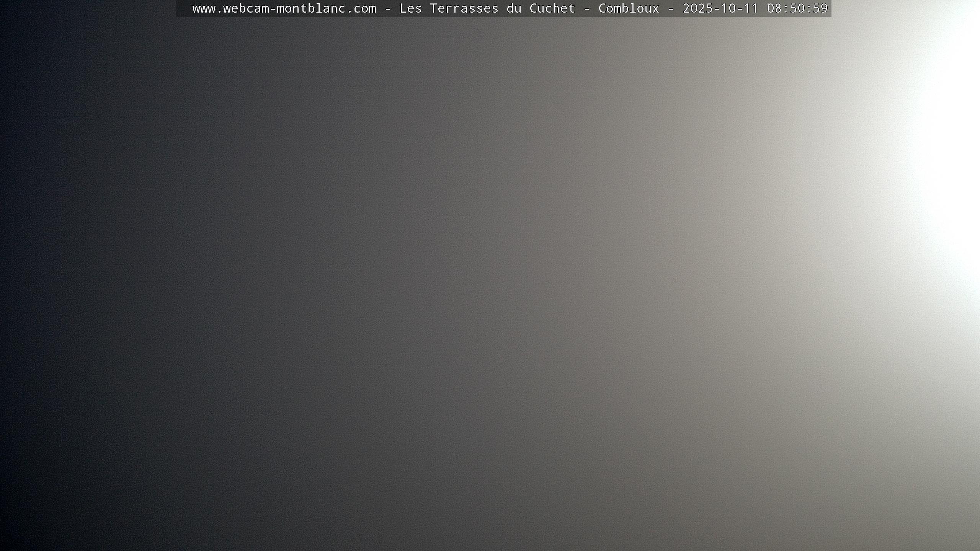Click the word "du" in the overlay
Viewport: 980px width, 551px height.
[x=514, y=8]
